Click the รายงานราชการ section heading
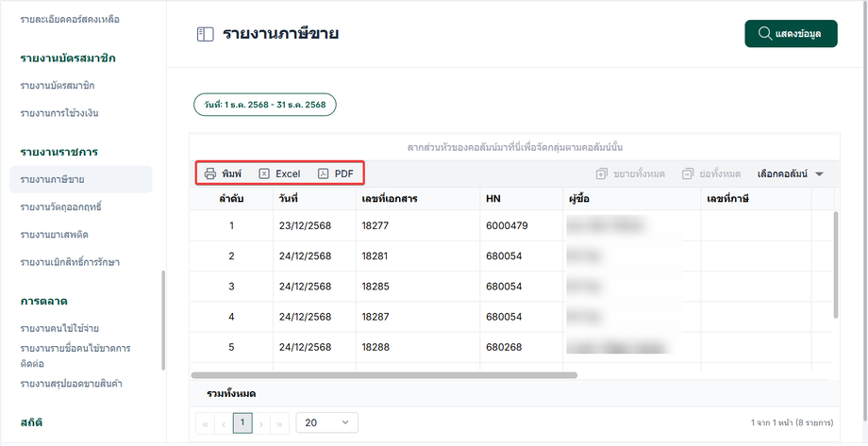 pos(59,152)
